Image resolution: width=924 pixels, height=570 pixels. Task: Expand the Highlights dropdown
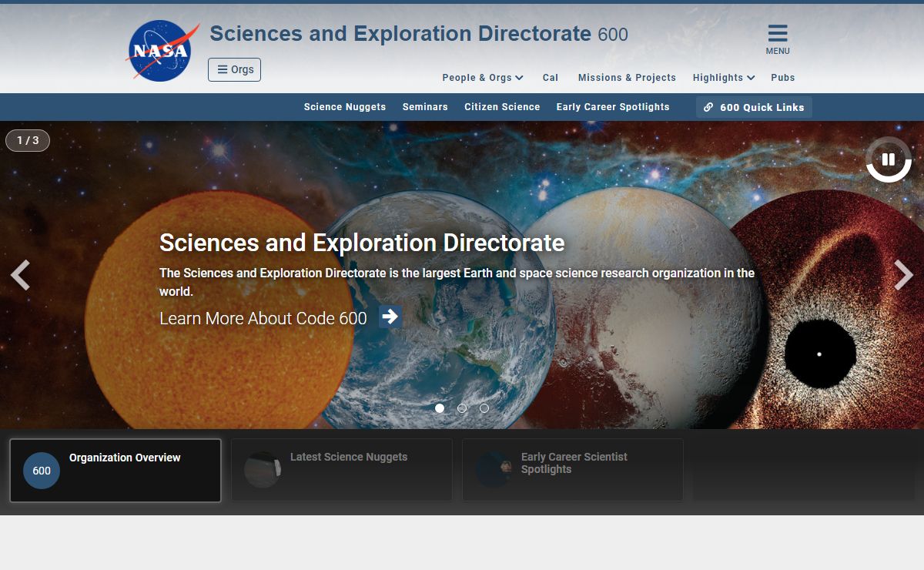coord(724,78)
